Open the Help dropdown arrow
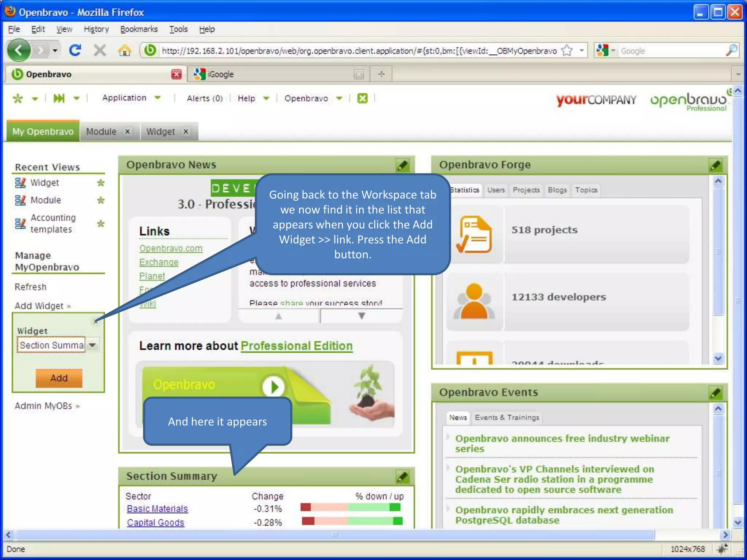This screenshot has height=560, width=747. (266, 98)
